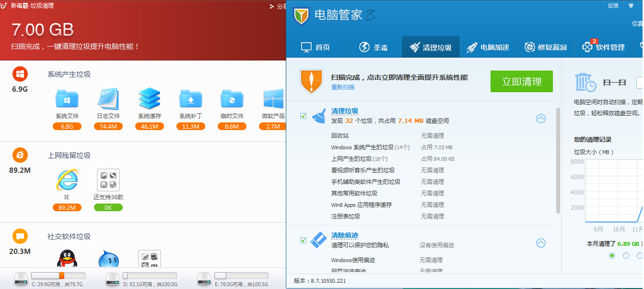Collapse the 清理垃圾 section chevron

pyautogui.click(x=541, y=118)
